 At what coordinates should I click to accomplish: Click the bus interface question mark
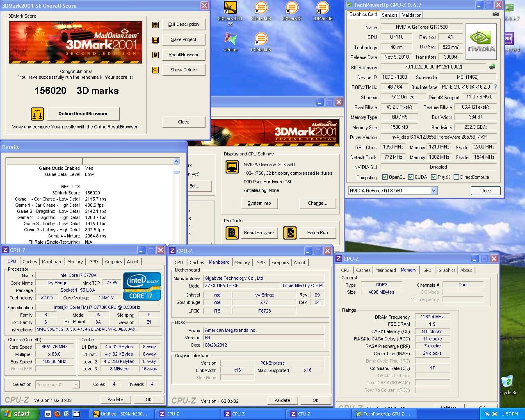pyautogui.click(x=495, y=87)
